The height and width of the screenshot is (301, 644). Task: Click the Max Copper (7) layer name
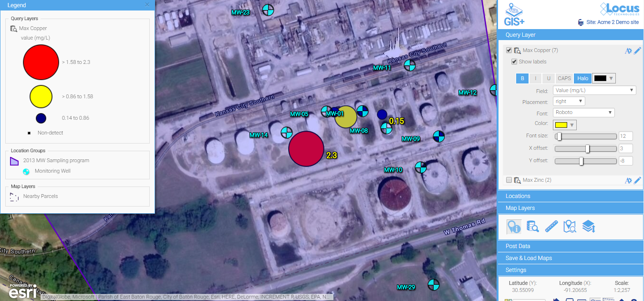point(540,50)
